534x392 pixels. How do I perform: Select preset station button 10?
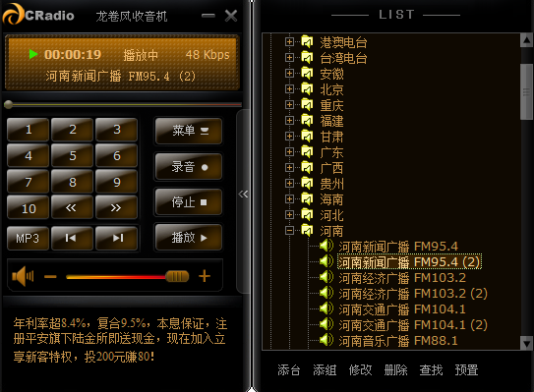point(28,207)
